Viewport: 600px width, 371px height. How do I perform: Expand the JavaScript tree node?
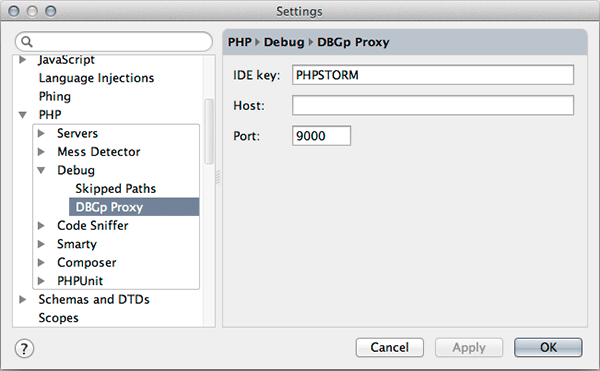[23, 60]
